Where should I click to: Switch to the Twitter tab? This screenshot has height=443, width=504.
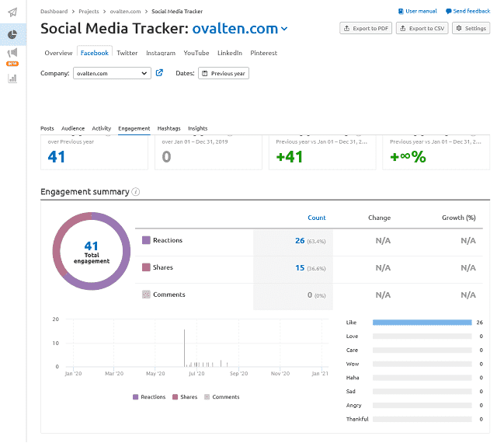click(127, 53)
